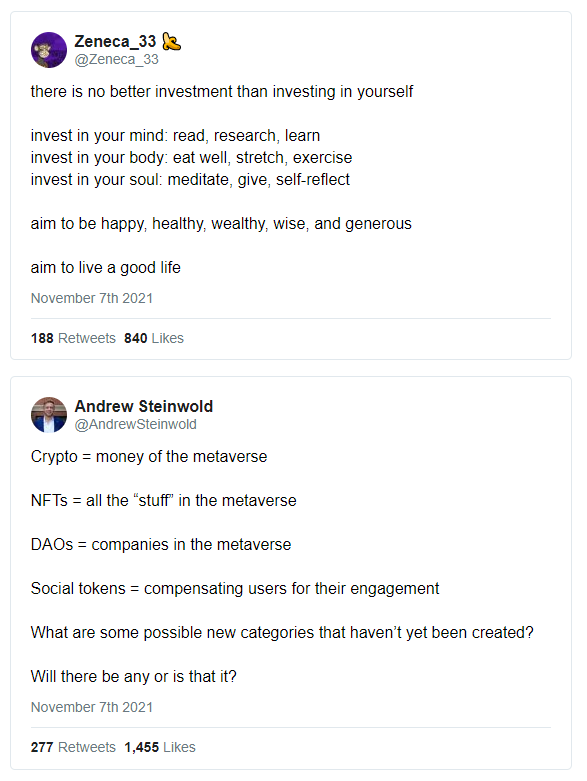This screenshot has height=781, width=587.
Task: Open the Zeneca_33 display name
Action: 115,41
